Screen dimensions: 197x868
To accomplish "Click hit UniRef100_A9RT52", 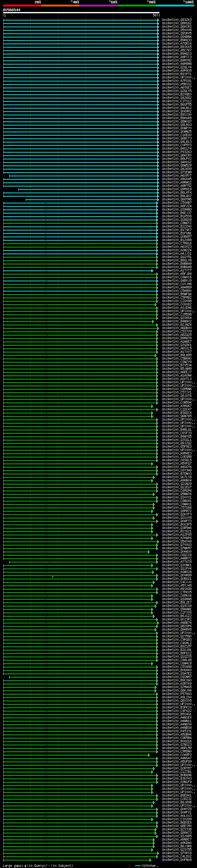I will point(177,186).
